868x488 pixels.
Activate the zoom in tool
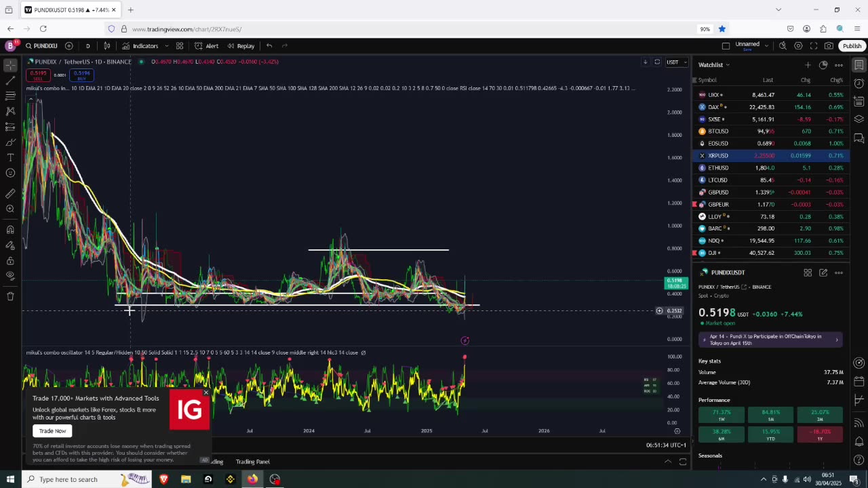[10, 209]
